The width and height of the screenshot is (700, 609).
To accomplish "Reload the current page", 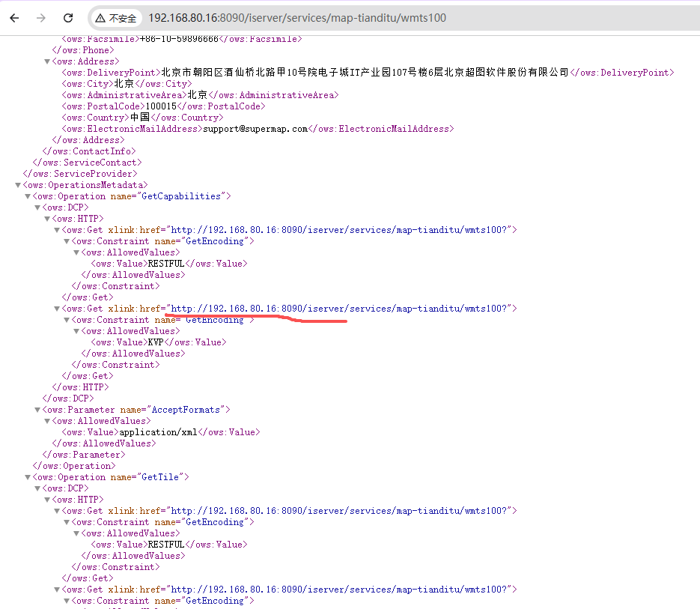I will tap(68, 18).
